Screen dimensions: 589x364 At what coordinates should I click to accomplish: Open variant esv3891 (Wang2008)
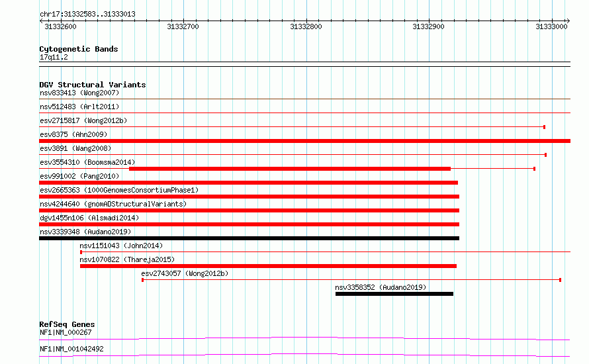click(75, 148)
